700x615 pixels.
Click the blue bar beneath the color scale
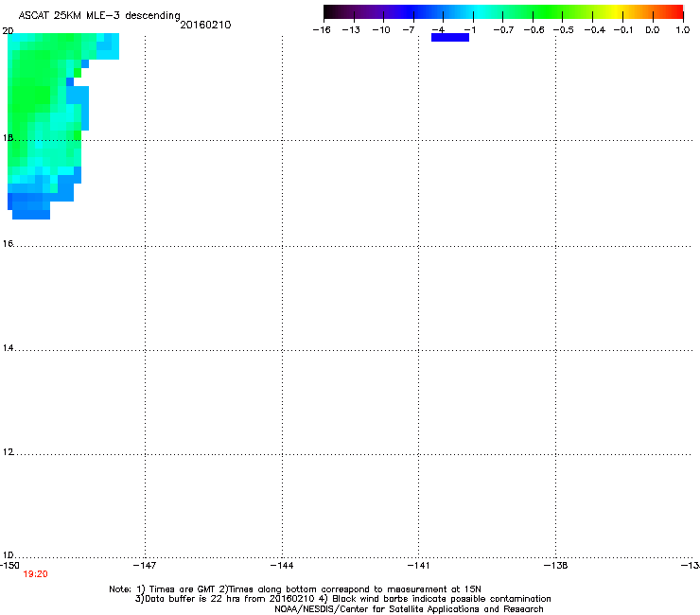tap(450, 38)
